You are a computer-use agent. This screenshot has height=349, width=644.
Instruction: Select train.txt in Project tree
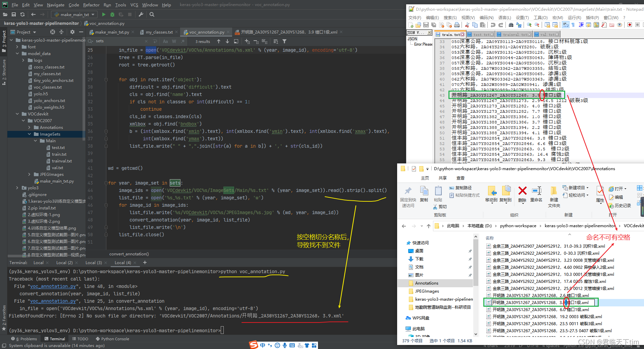tap(59, 154)
